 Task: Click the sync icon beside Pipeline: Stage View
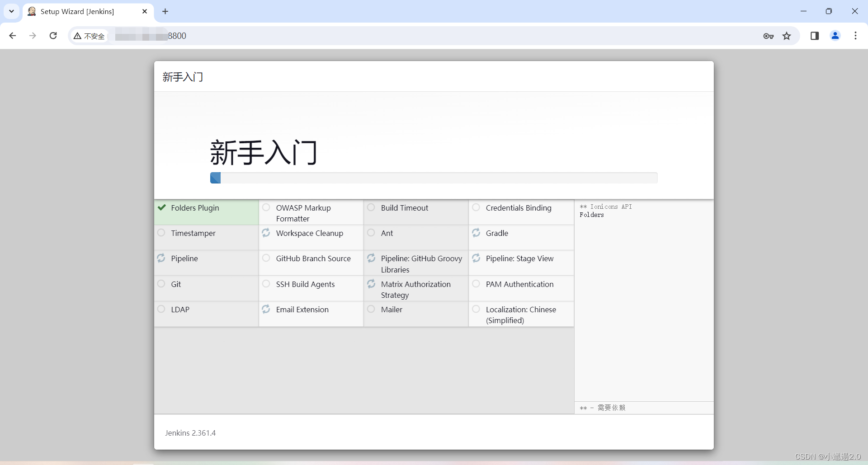pos(476,258)
